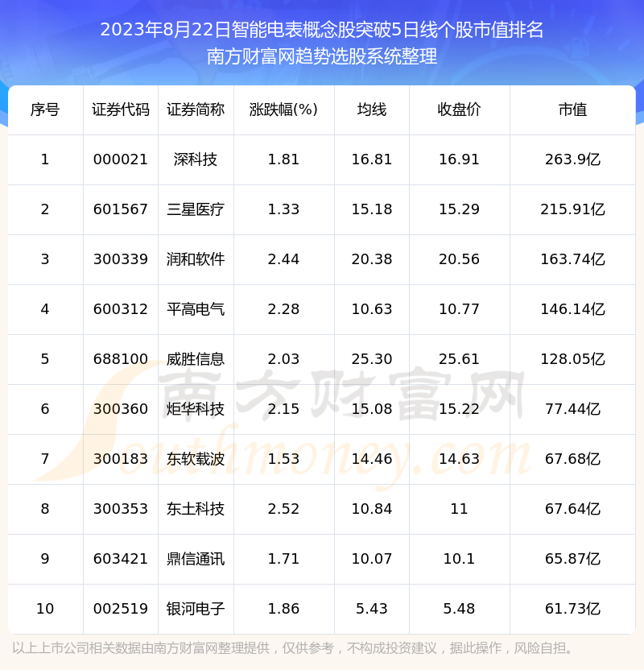The width and height of the screenshot is (644, 670).
Task: Select stock code 300360
Action: point(121,409)
